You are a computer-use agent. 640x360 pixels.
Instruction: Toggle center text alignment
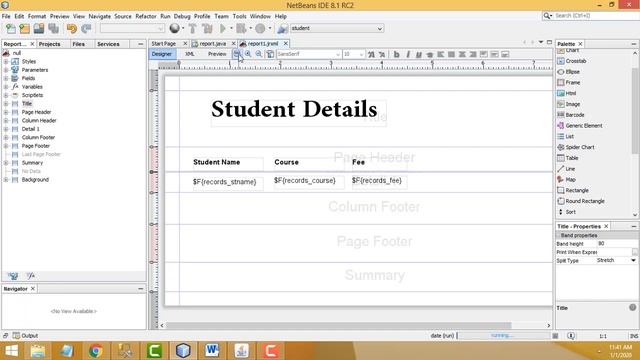tap(462, 54)
